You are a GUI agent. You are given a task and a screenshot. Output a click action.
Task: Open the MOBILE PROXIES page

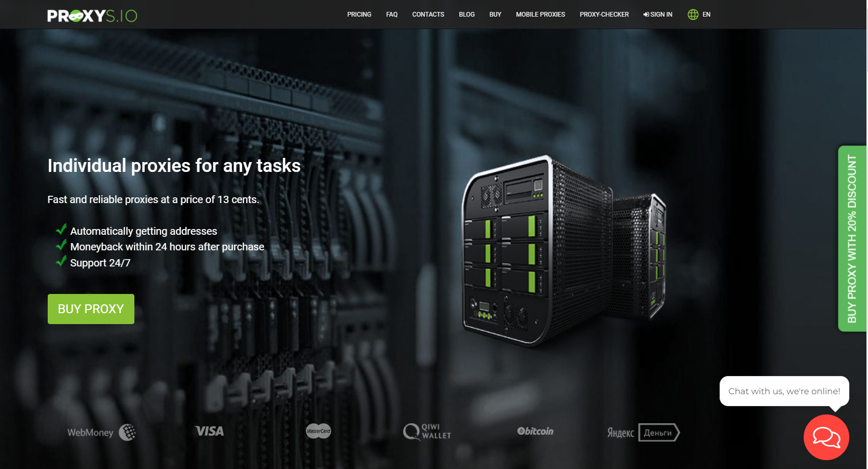pos(540,15)
